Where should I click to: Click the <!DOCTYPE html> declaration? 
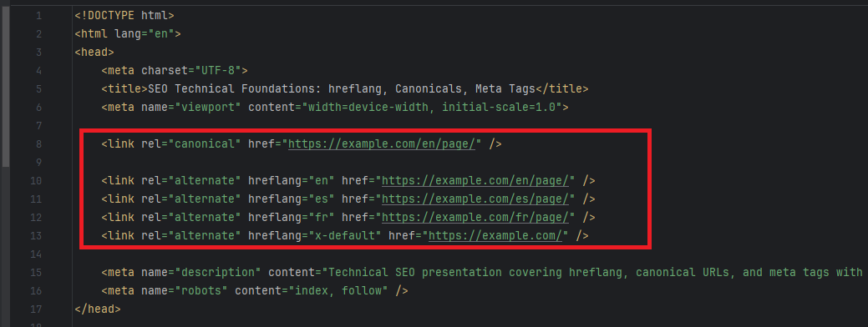pos(124,16)
